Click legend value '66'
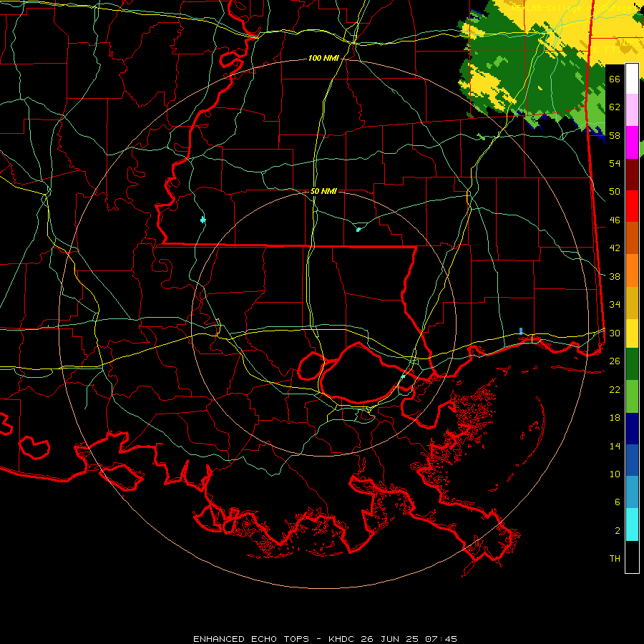 pos(615,79)
